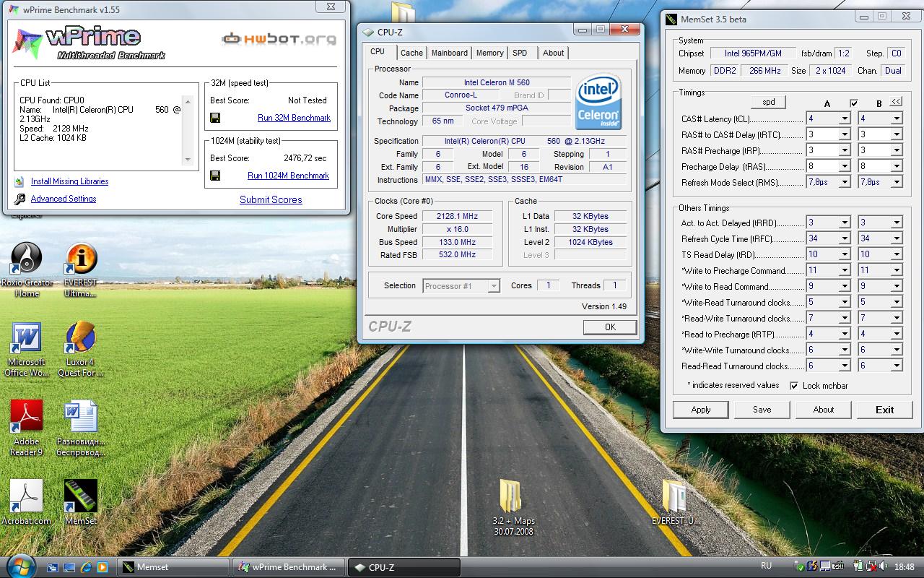Open Advanced Settings link in wPrime
This screenshot has height=578, width=924.
64,199
